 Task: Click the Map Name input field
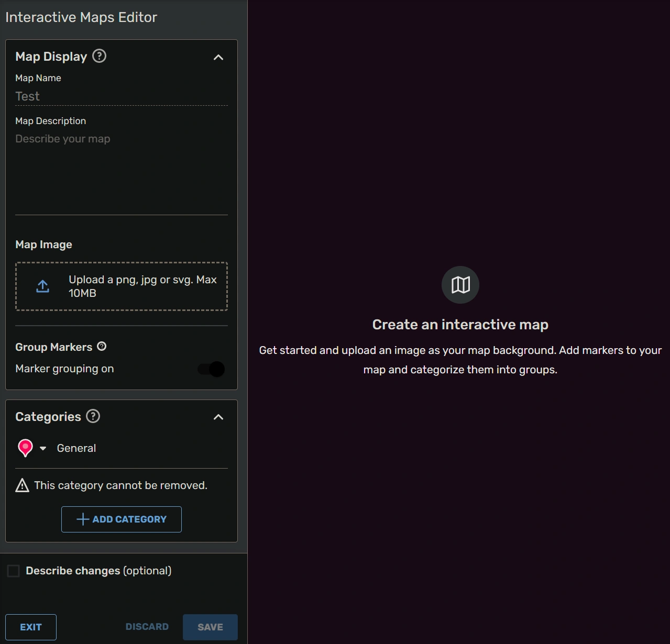coord(122,96)
